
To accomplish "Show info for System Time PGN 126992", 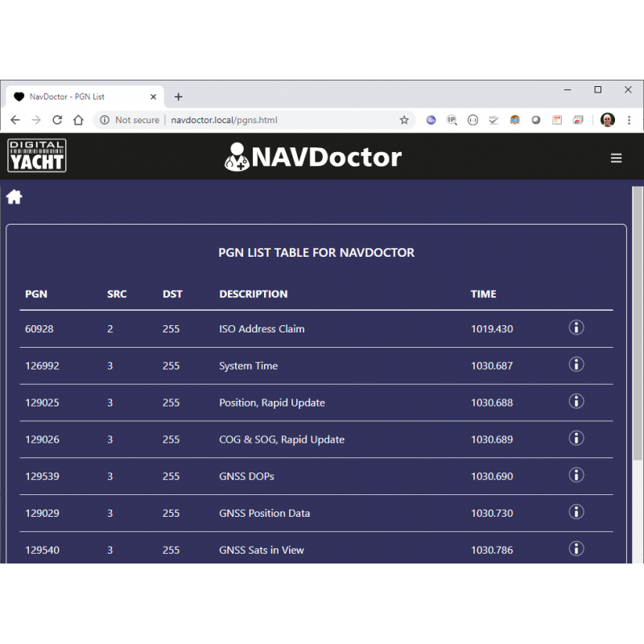I will pos(576,365).
